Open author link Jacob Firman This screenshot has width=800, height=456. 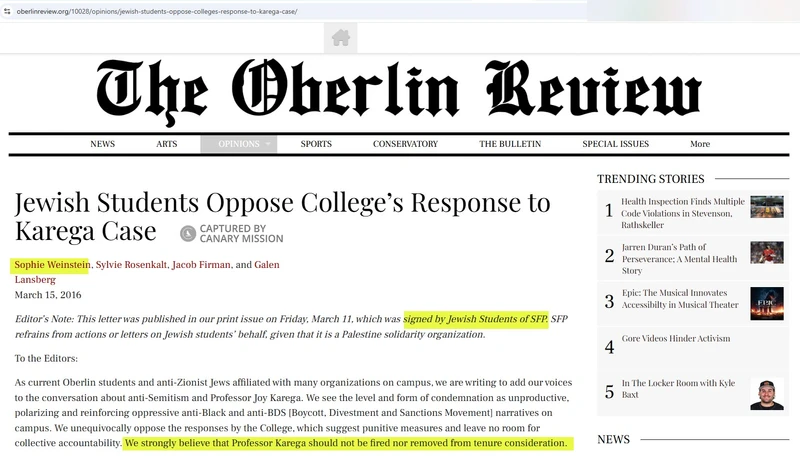[x=201, y=265]
